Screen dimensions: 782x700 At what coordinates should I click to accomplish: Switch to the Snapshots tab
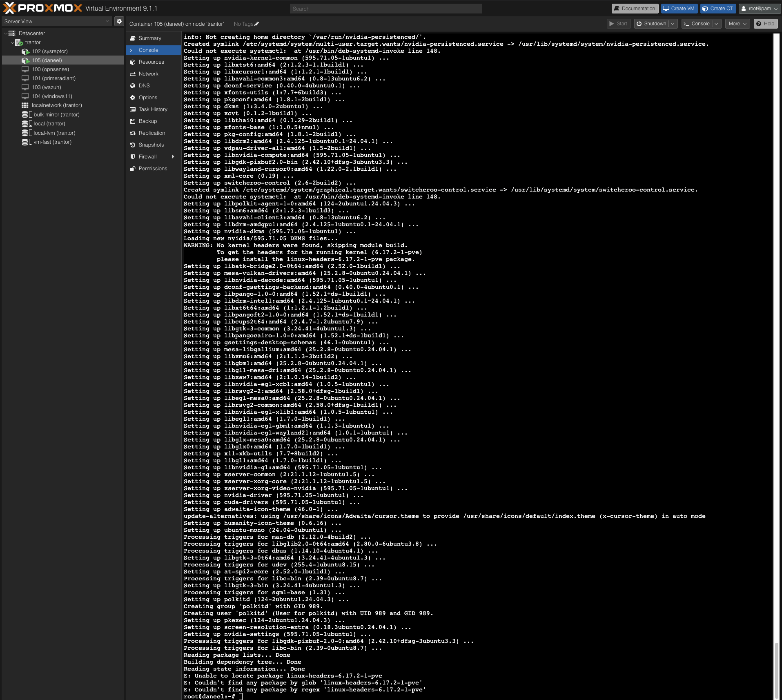coord(154,145)
